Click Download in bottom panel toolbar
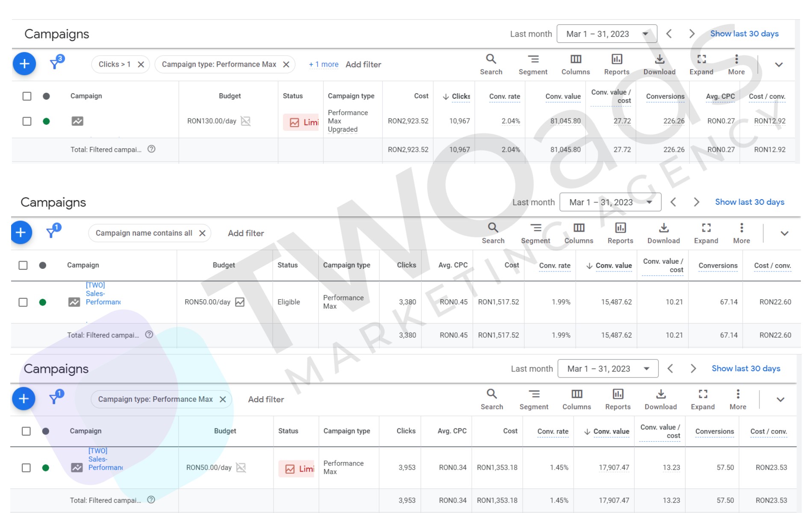Image resolution: width=812 pixels, height=513 pixels. [661, 400]
